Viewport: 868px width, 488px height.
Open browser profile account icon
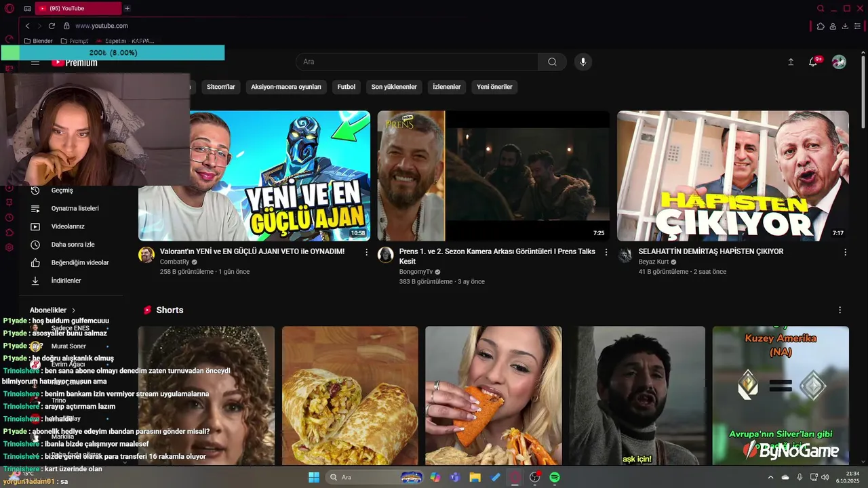tap(833, 26)
